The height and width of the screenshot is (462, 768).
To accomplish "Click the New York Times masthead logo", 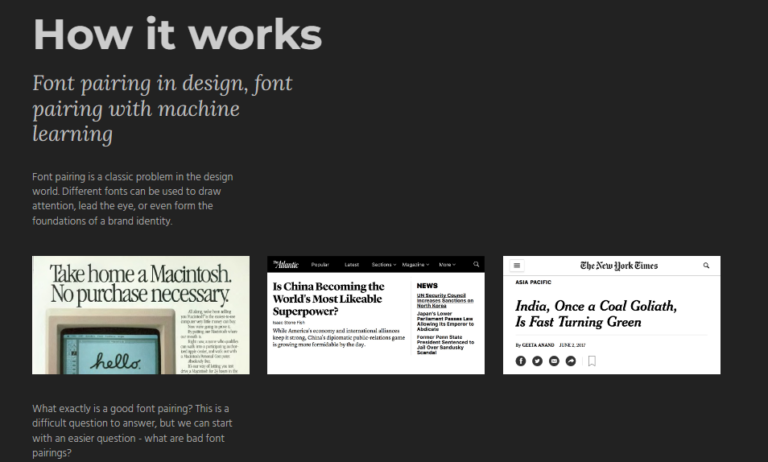I will (619, 266).
